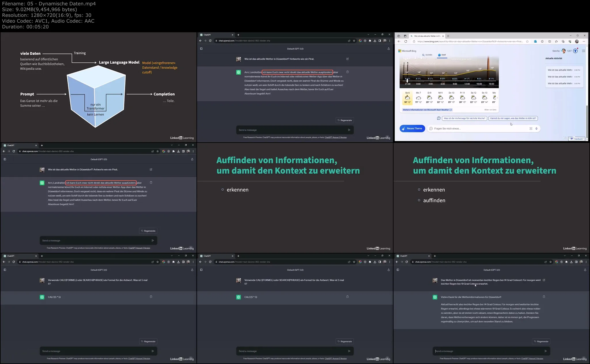
Task: Click the 'Neues Thema' button
Action: pos(412,128)
